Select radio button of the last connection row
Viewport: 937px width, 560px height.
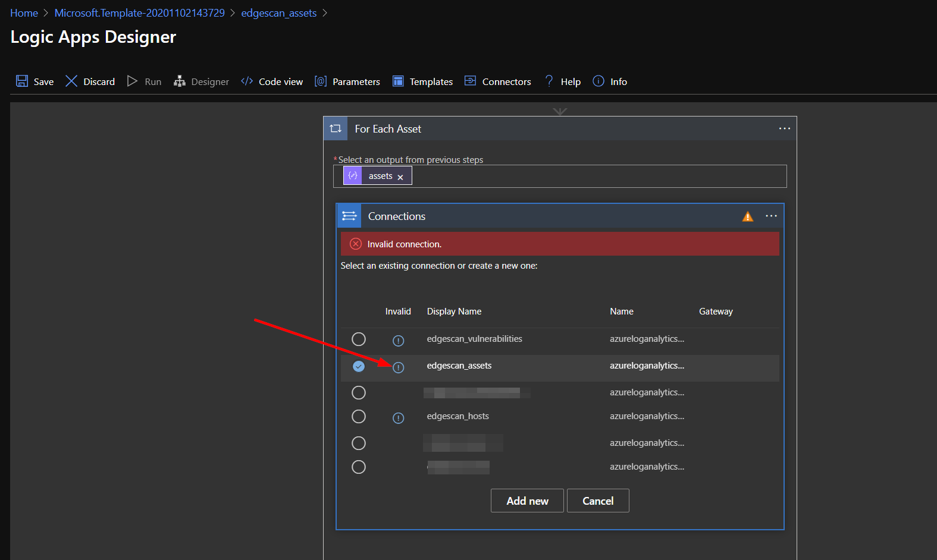[x=359, y=467]
